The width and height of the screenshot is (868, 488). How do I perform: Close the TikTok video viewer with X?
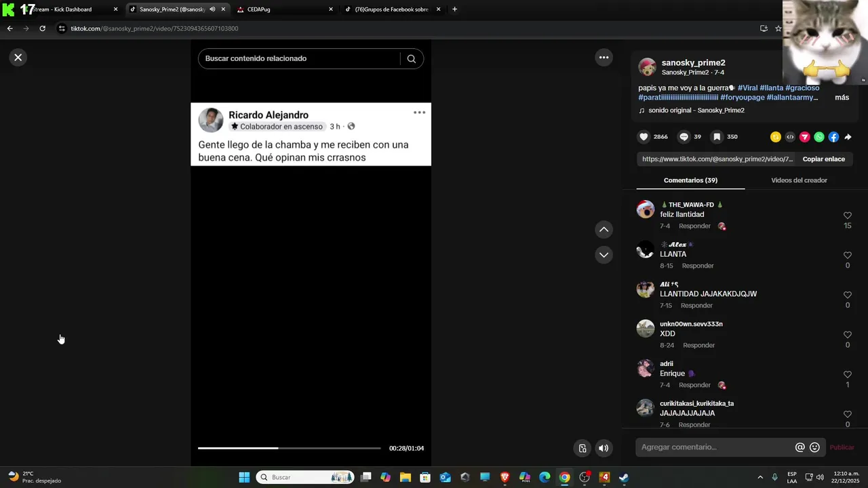[x=18, y=58]
